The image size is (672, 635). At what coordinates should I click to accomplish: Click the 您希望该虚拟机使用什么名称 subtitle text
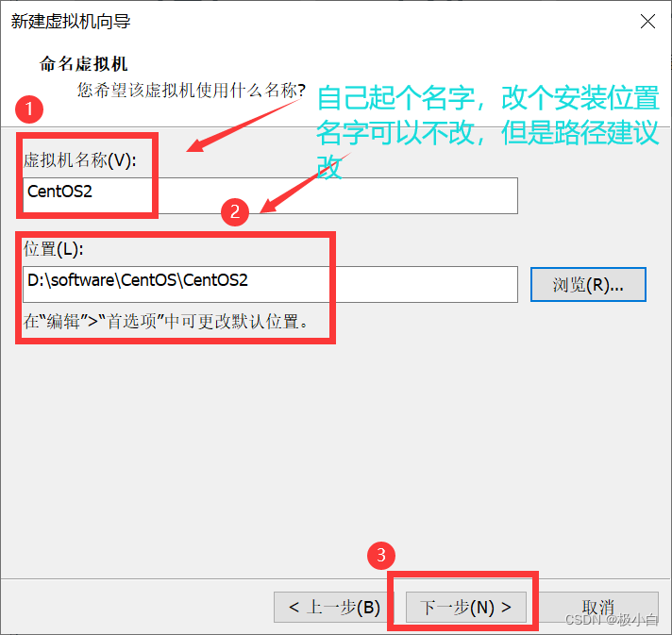tap(191, 91)
